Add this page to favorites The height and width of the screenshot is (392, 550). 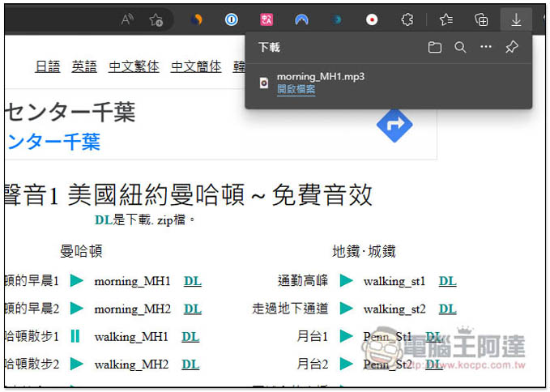(156, 20)
